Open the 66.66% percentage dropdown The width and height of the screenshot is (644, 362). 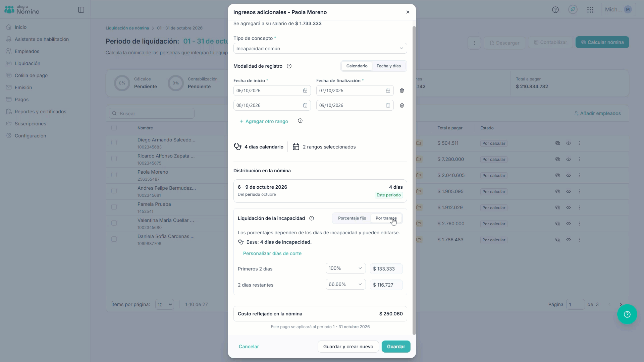[x=345, y=284]
